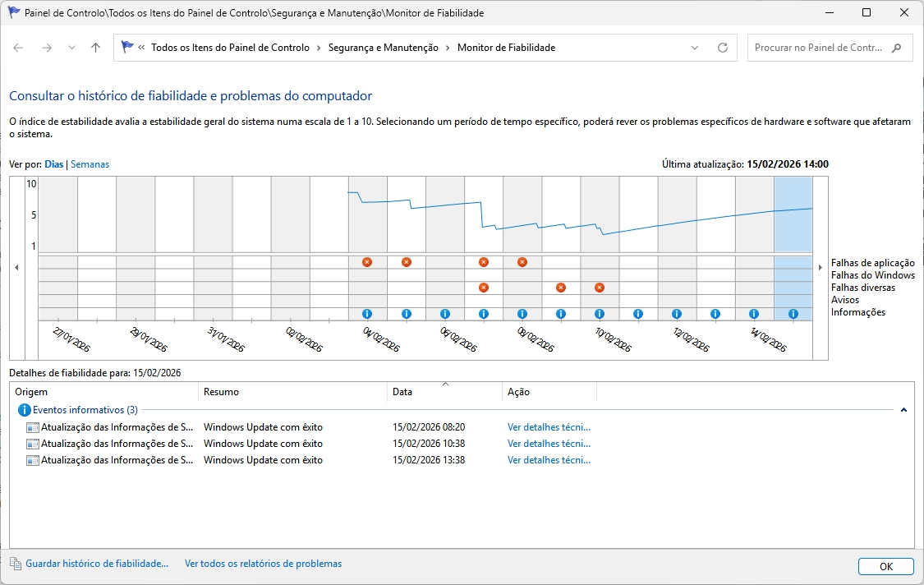Switch the view to "Semanas"
The width and height of the screenshot is (924, 585).
(x=90, y=164)
